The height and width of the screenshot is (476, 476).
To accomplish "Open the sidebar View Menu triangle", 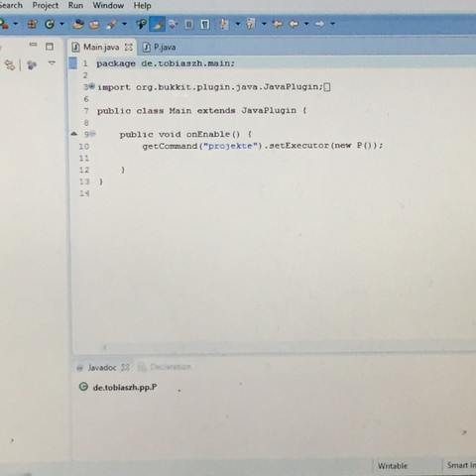I will pos(52,62).
